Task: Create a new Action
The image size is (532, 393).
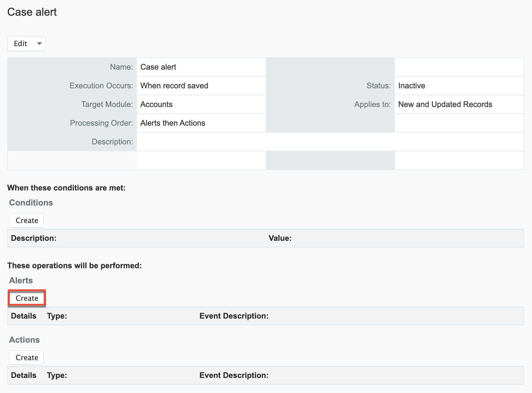Action: (x=26, y=357)
